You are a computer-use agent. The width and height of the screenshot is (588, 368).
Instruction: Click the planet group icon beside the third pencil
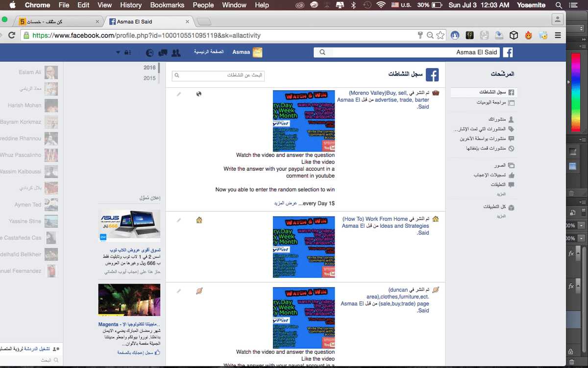[x=199, y=291]
